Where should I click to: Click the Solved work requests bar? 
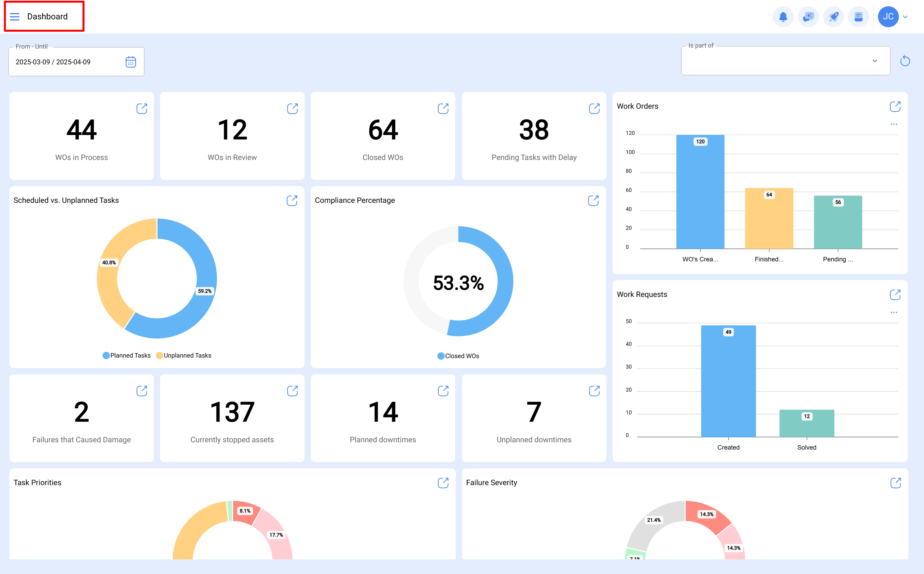coord(807,423)
